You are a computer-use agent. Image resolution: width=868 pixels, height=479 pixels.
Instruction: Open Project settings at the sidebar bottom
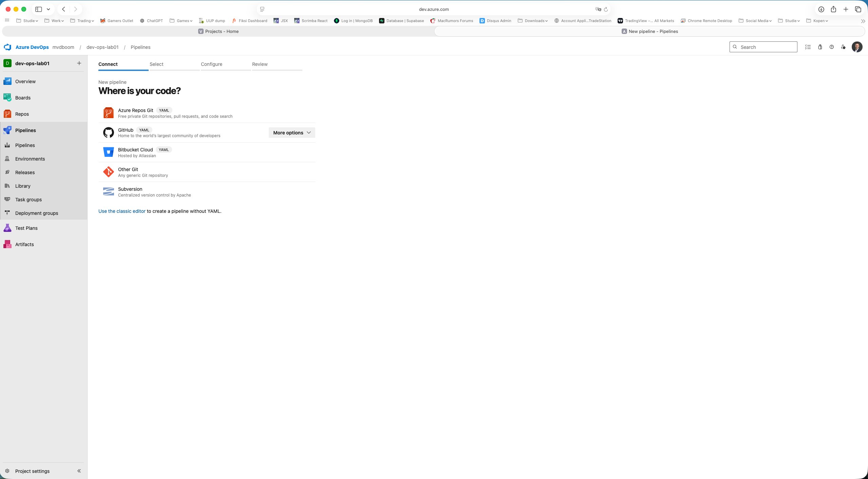(x=32, y=471)
